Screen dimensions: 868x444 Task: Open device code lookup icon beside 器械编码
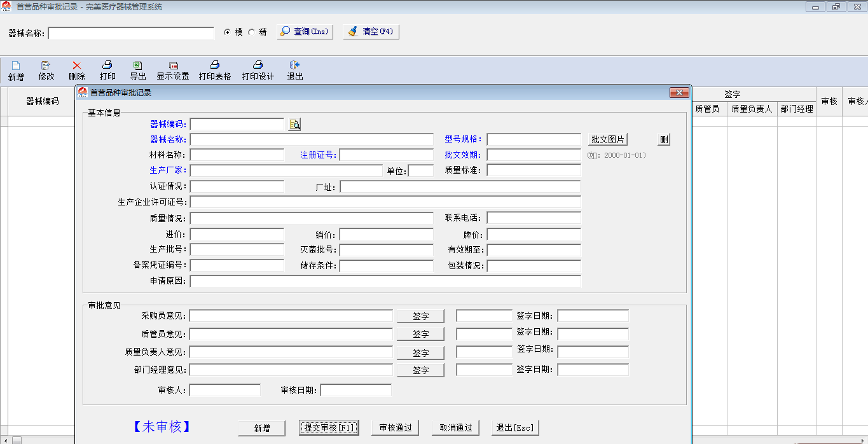click(294, 125)
